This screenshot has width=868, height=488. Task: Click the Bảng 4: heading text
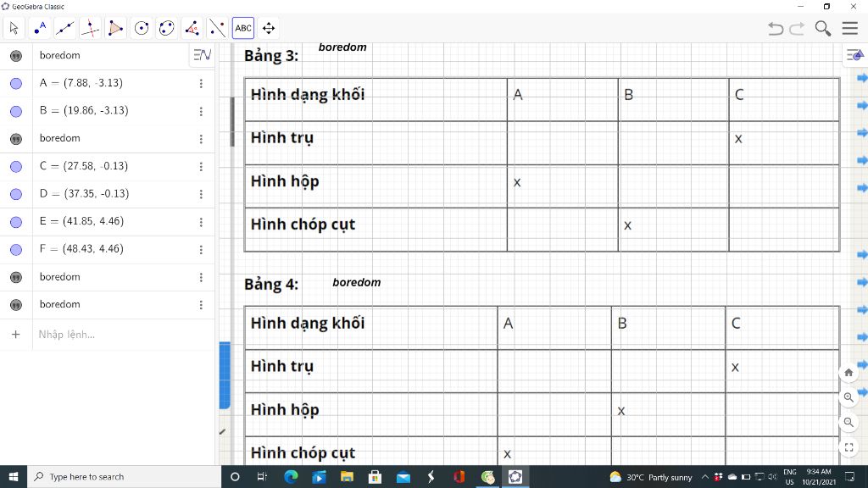[x=271, y=284]
